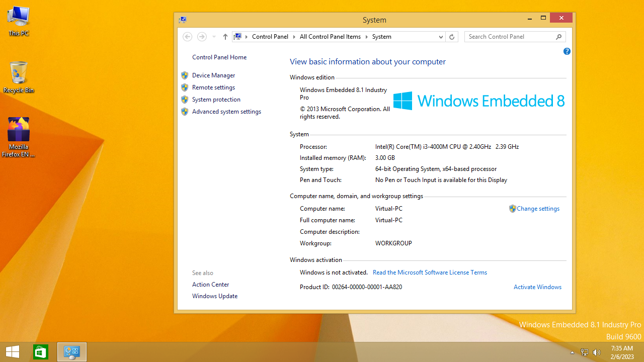The width and height of the screenshot is (644, 362).
Task: Open the Recycle Bin desktop icon
Action: click(19, 77)
